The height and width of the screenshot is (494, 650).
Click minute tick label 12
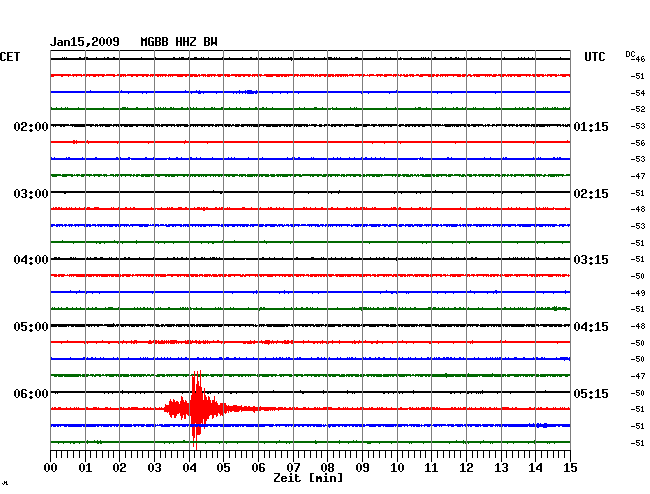coord(466,467)
